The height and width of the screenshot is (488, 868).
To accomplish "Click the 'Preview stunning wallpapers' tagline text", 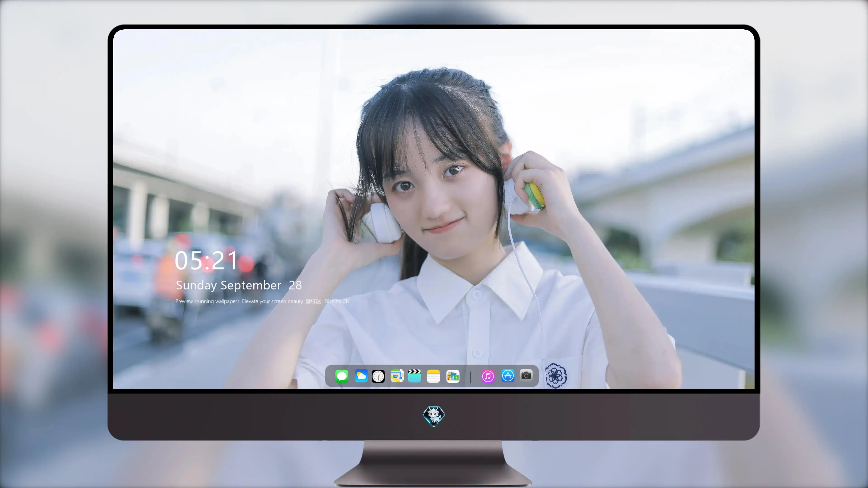I will click(262, 301).
